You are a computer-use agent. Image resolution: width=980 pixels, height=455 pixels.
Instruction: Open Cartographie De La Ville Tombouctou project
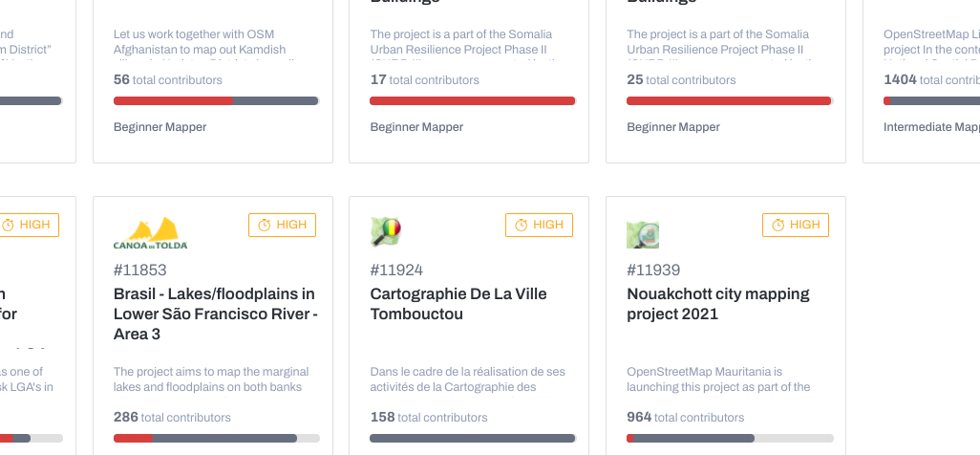pos(458,304)
